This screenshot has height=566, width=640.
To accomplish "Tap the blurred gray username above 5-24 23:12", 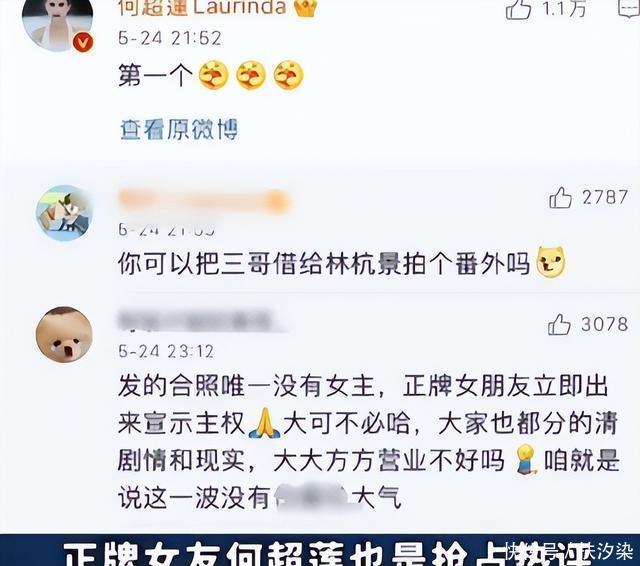I will tap(200, 320).
